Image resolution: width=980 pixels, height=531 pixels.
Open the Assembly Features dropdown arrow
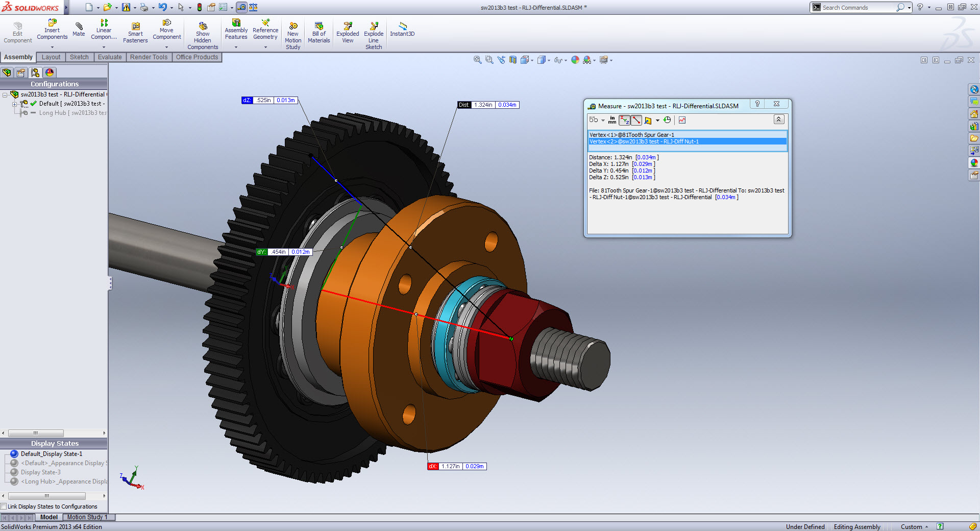click(236, 47)
